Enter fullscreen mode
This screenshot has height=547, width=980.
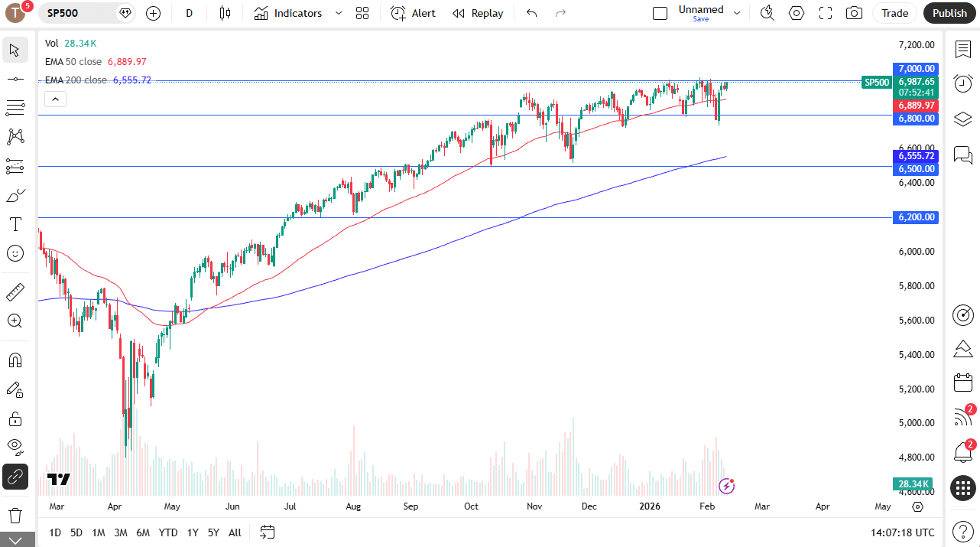826,13
